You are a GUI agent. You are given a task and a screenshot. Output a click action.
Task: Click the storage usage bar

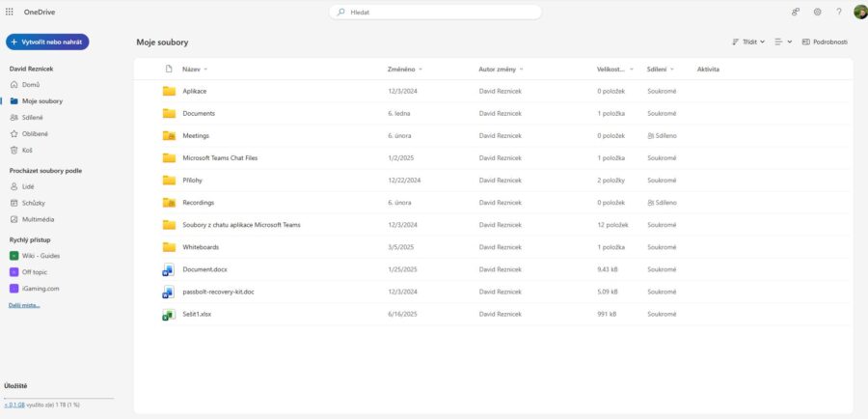point(59,398)
